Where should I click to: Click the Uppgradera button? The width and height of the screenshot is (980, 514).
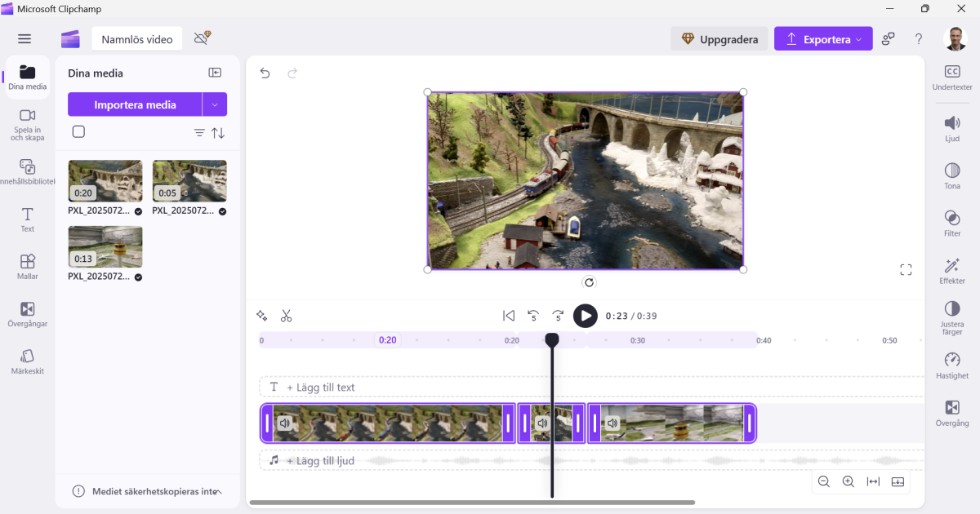(x=719, y=38)
